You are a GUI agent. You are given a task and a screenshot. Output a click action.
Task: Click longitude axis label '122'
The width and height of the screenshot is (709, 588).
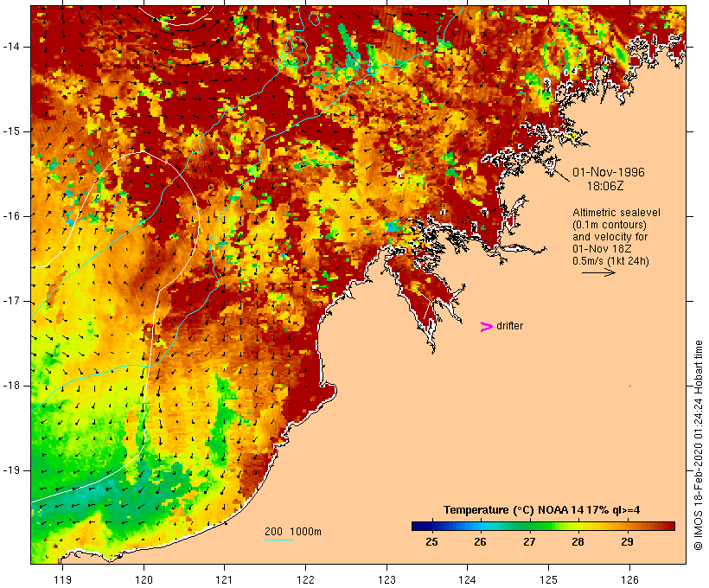[x=306, y=579]
